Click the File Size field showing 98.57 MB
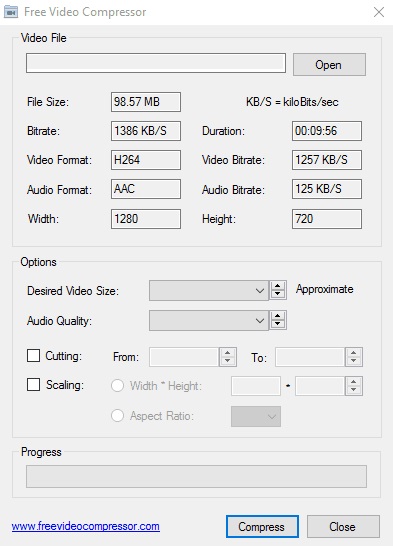 coord(146,102)
